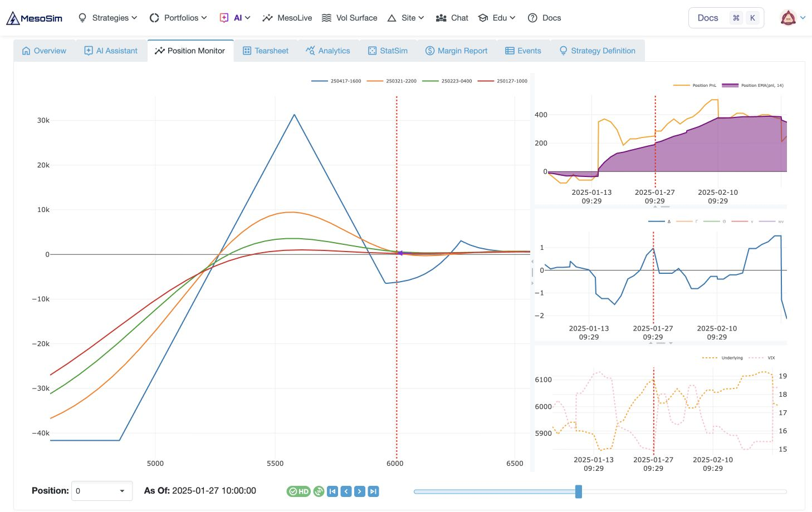Open the Strategies menu

[x=107, y=18]
